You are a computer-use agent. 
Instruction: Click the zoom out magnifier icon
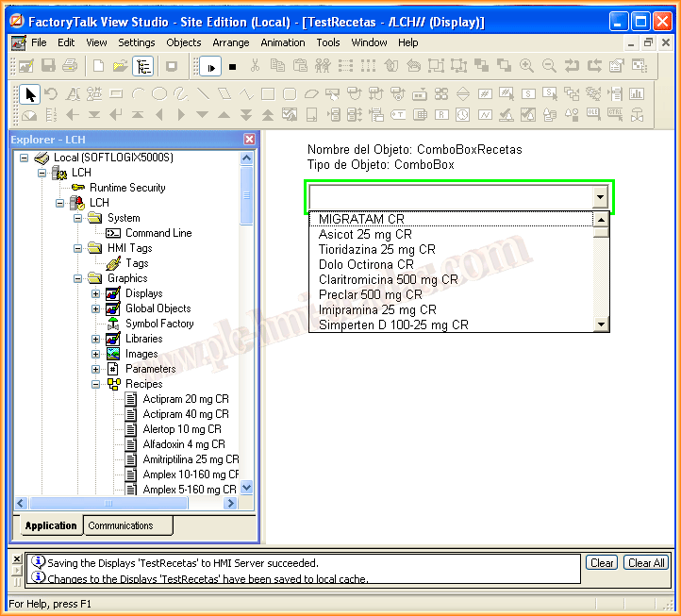(x=549, y=66)
